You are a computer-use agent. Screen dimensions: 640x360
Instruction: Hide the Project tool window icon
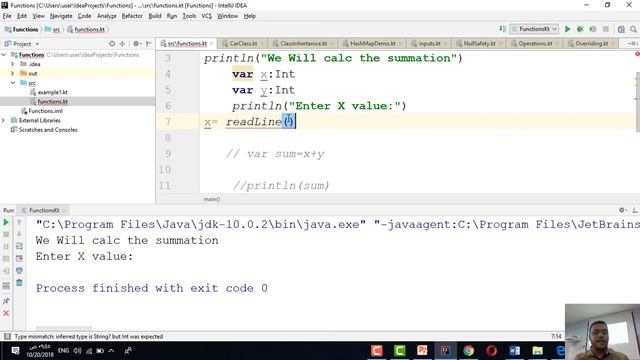click(149, 43)
